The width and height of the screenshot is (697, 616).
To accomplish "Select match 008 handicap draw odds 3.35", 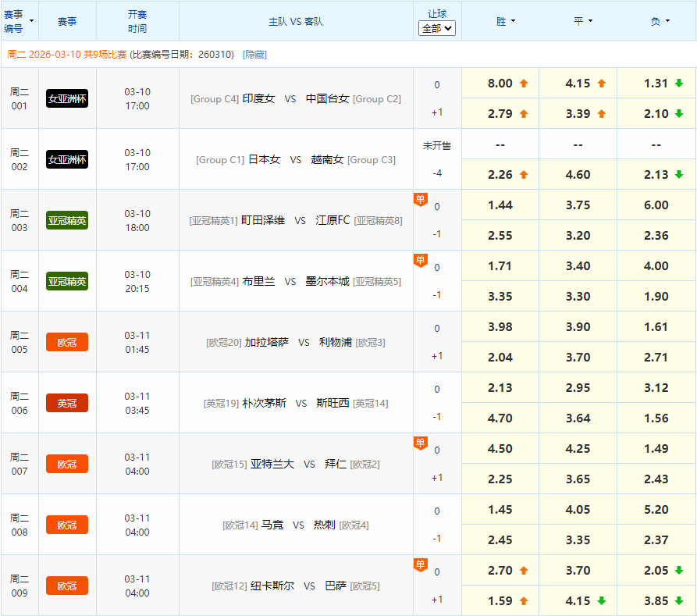I will pos(578,540).
